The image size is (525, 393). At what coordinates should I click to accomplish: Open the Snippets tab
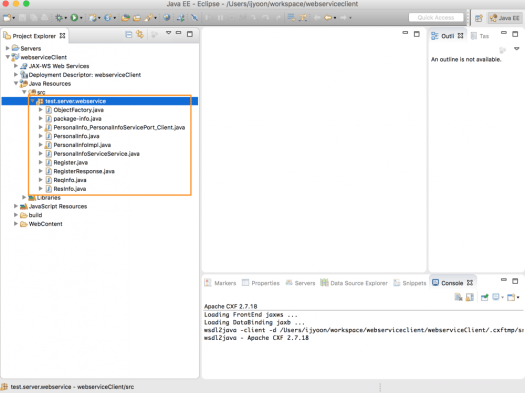(410, 283)
